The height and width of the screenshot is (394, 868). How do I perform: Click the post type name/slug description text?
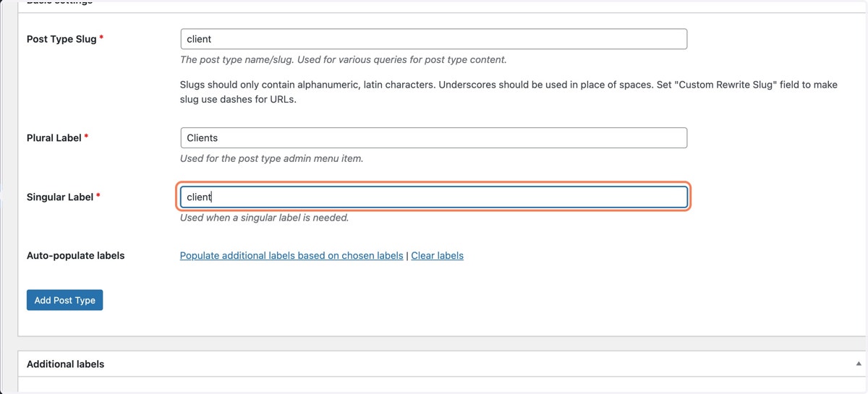[343, 60]
